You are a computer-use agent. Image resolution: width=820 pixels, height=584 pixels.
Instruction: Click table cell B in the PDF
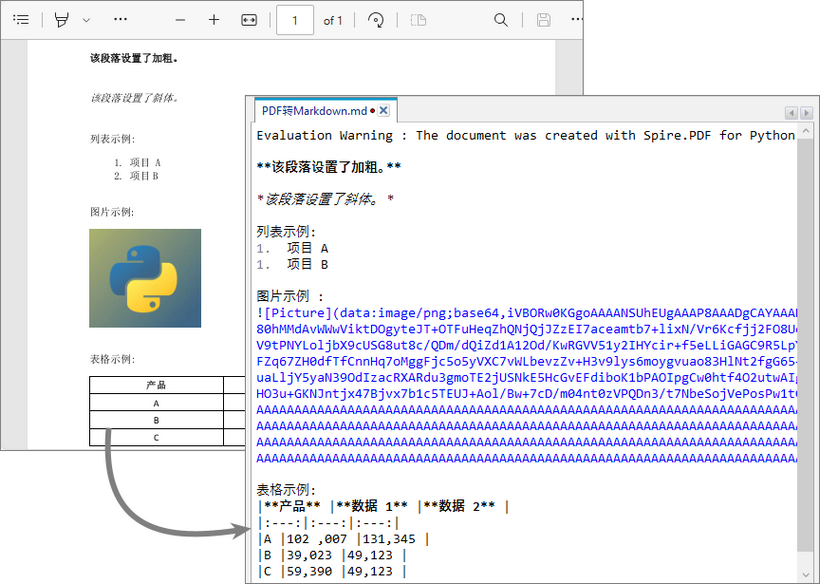coord(156,420)
